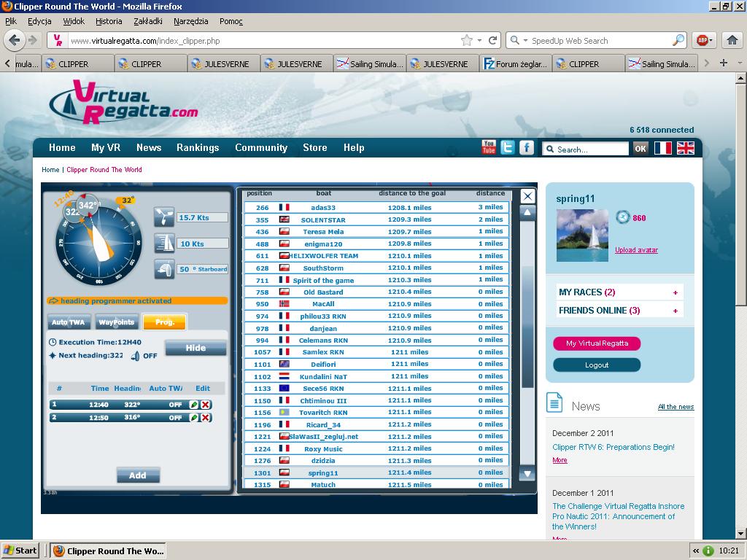Expand the FRIENDS ONLINE section
This screenshot has height=560, width=747.
coord(675,311)
